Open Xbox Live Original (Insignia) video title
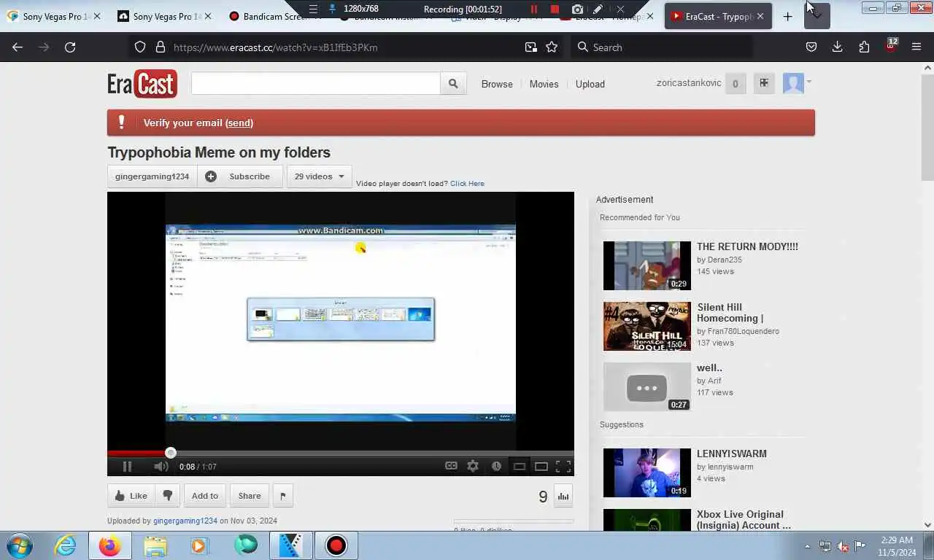Image resolution: width=934 pixels, height=560 pixels. [x=744, y=520]
